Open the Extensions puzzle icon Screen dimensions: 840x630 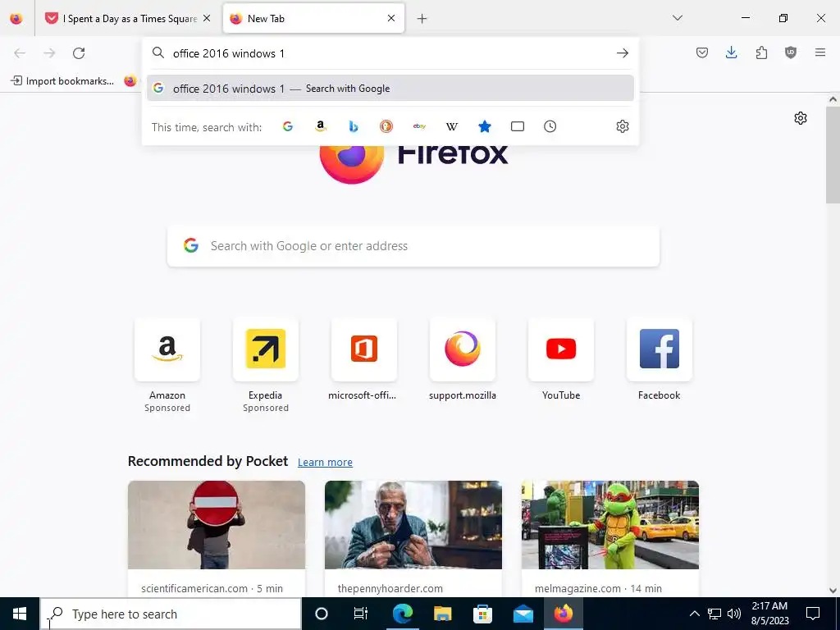coord(761,52)
